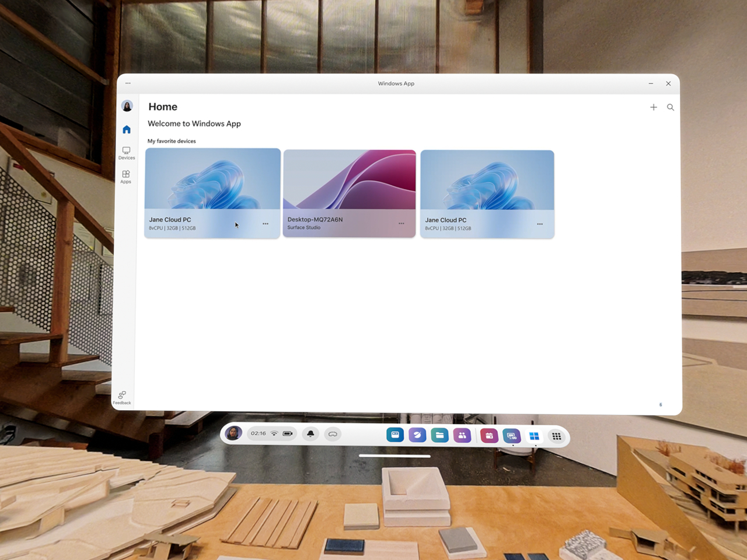
Task: Open more options on the last Jane Cloud PC card
Action: (540, 224)
